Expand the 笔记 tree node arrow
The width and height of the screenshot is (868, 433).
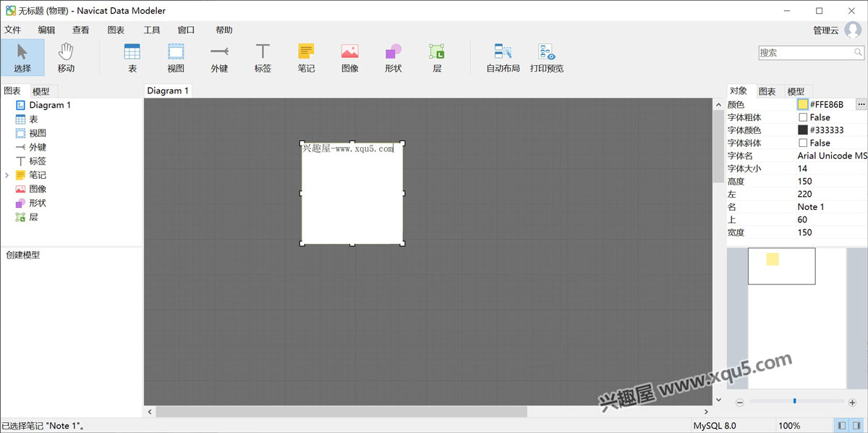point(7,175)
